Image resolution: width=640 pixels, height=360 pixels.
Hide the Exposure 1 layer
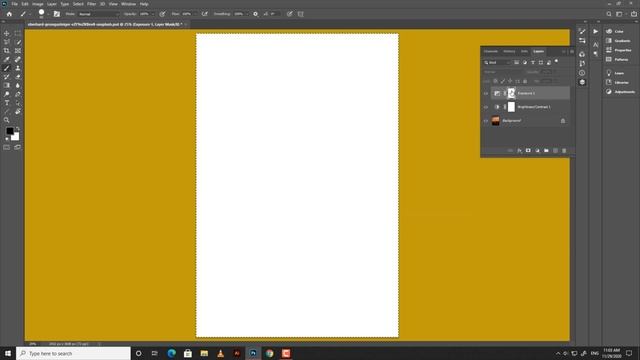click(486, 93)
